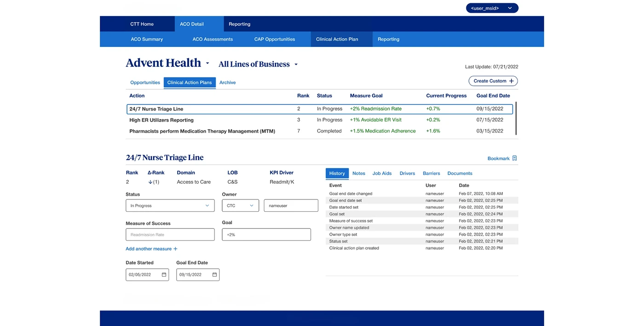This screenshot has width=644, height=326.
Task: Open the Job Aids tab
Action: 382,173
